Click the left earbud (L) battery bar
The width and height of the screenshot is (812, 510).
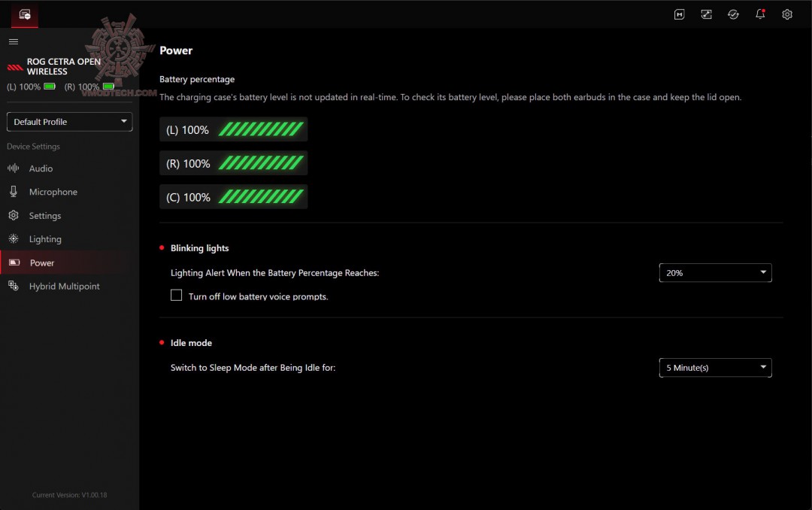click(233, 130)
